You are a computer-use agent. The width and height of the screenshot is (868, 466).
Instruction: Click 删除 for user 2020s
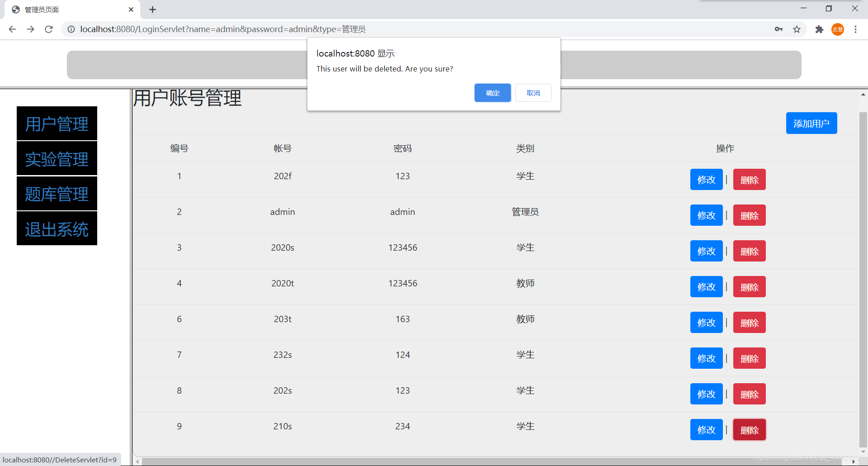pyautogui.click(x=749, y=251)
